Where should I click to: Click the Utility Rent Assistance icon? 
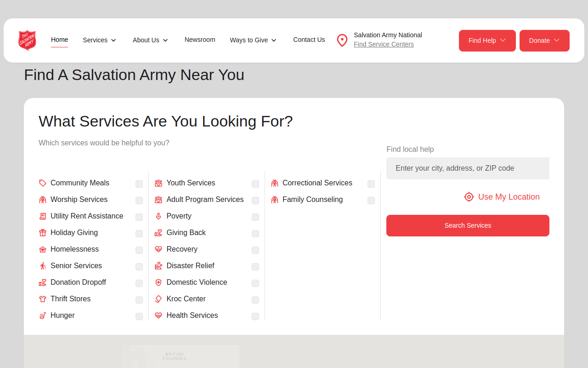tap(43, 216)
